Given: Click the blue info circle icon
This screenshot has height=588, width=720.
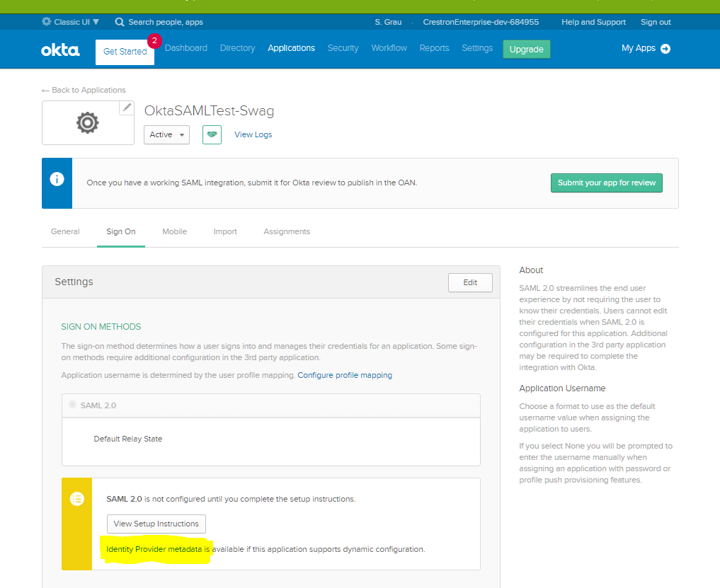Looking at the screenshot, I should point(57,179).
